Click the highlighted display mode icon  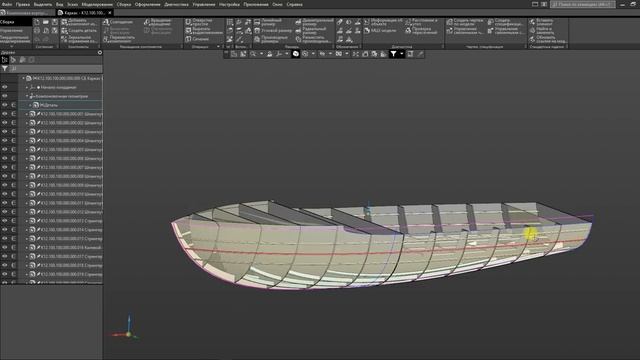pyautogui.click(x=296, y=54)
